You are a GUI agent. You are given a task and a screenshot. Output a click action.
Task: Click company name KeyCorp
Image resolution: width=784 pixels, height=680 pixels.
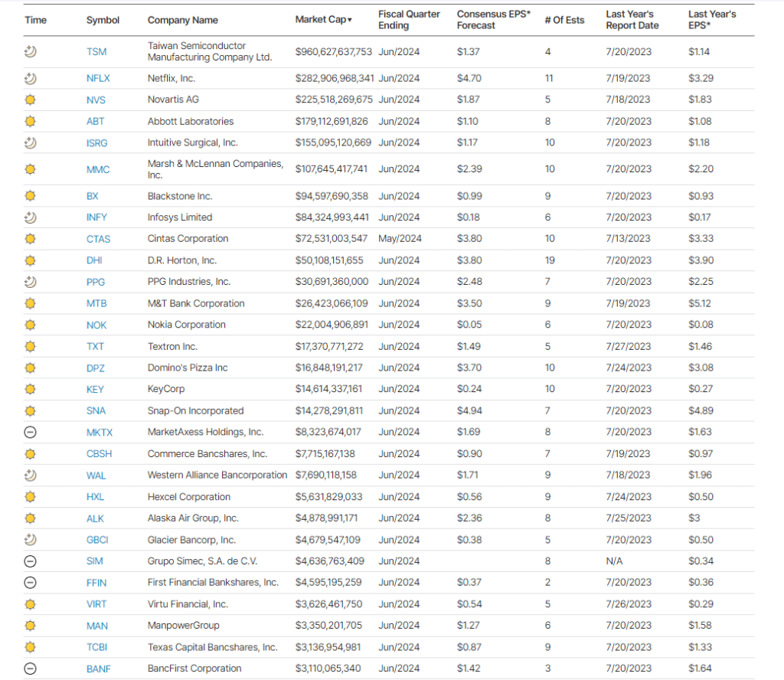pyautogui.click(x=166, y=389)
